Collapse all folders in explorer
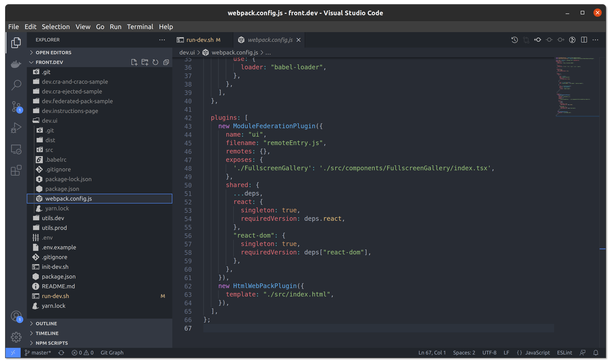This screenshot has height=364, width=612. pyautogui.click(x=166, y=62)
